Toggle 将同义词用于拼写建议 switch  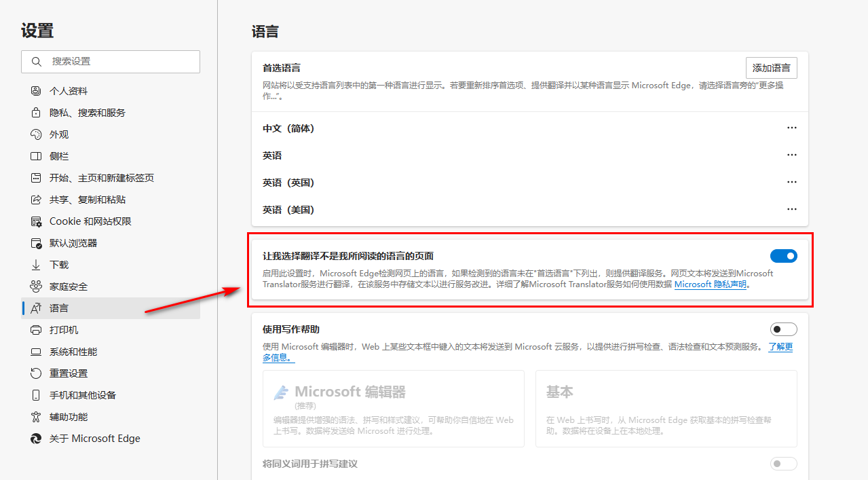click(783, 464)
